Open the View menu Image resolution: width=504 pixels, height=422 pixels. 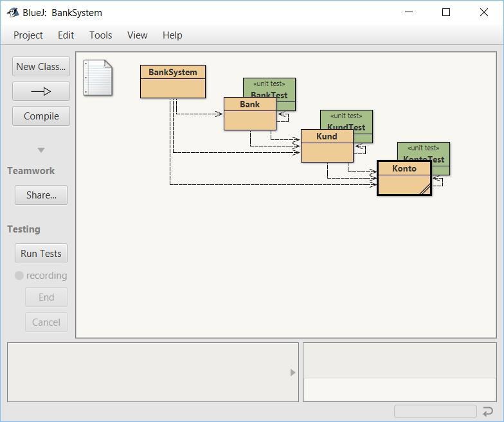(137, 35)
